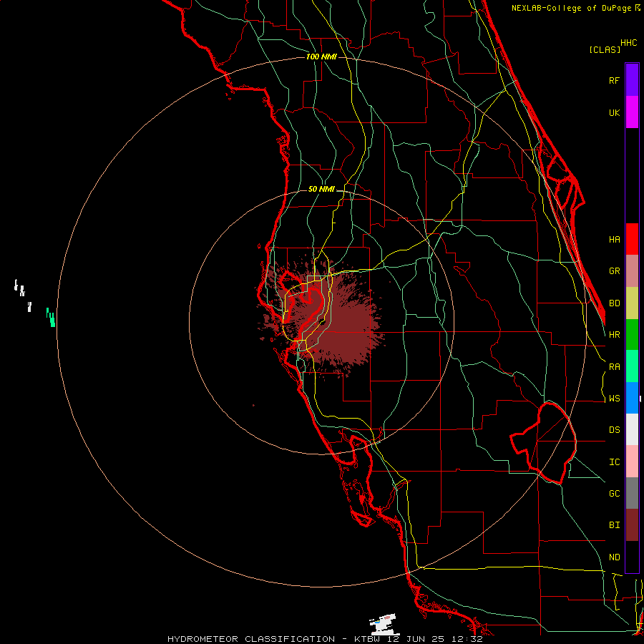Click the 'HA' legend label
Viewport: 644px width, 644px height.
coord(614,240)
